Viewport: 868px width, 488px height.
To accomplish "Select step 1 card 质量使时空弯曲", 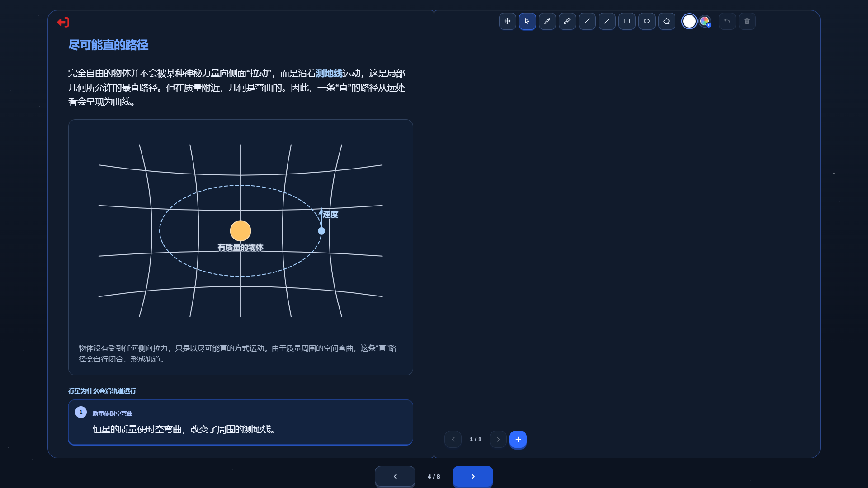I will [241, 422].
